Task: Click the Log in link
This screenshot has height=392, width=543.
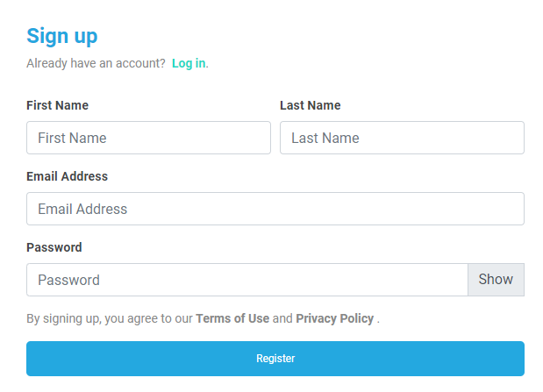Action: coord(189,63)
